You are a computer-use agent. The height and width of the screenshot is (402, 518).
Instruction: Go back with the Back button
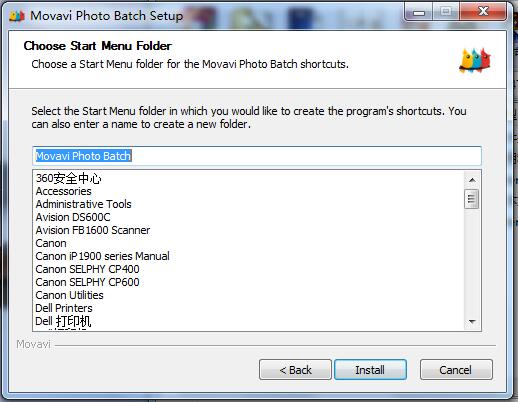click(x=295, y=370)
